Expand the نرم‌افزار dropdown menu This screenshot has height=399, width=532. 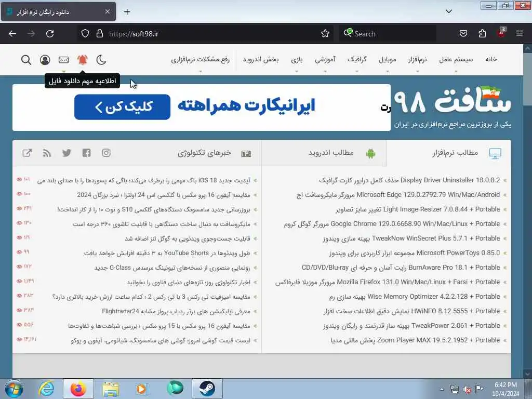click(417, 60)
